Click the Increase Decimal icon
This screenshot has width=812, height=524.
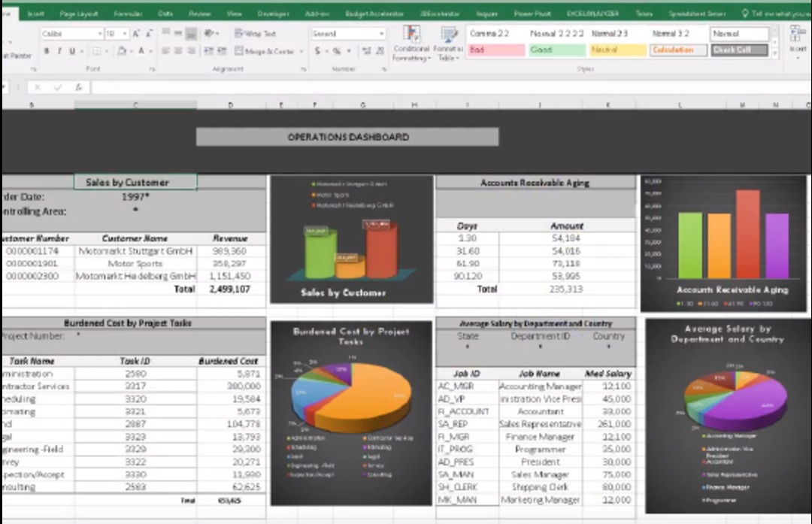coord(367,50)
